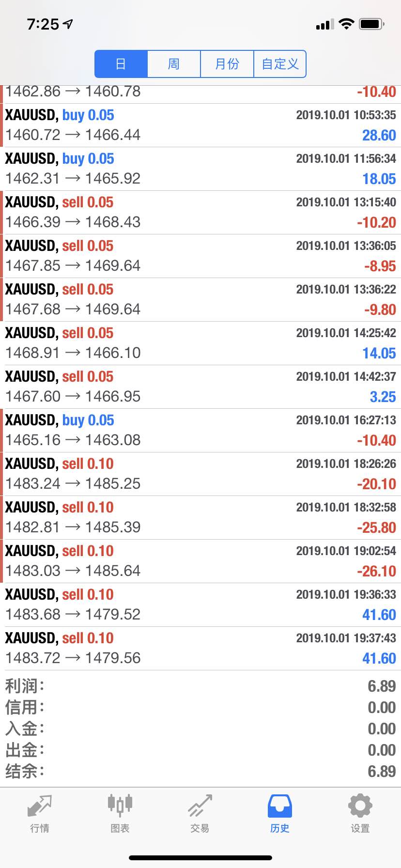This screenshot has width=401, height=868.
Task: Open the 交易 trade icon
Action: [200, 806]
